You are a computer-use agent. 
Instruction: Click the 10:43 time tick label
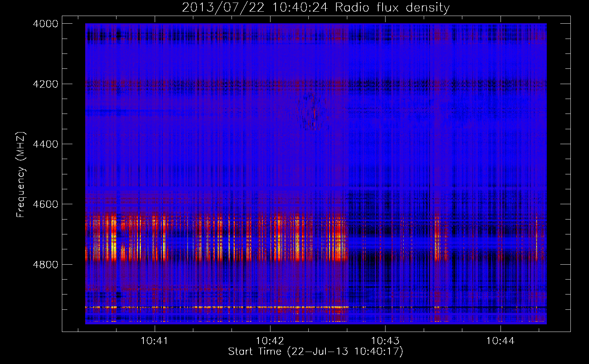click(x=385, y=341)
